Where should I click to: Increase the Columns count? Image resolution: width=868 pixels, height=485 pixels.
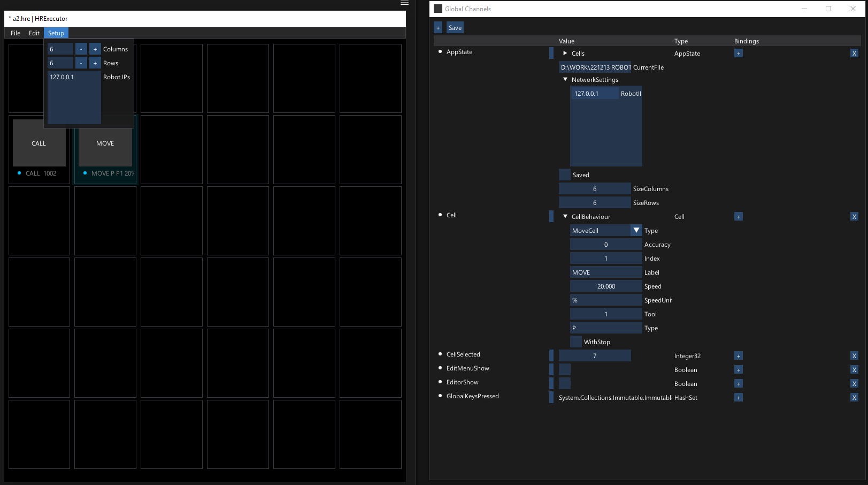coord(95,49)
